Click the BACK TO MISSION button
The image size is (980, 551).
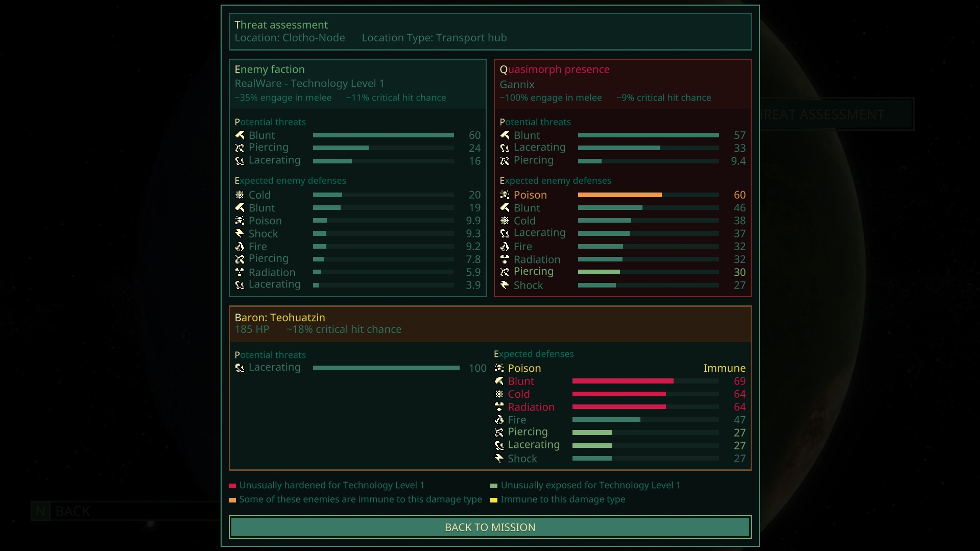[490, 527]
